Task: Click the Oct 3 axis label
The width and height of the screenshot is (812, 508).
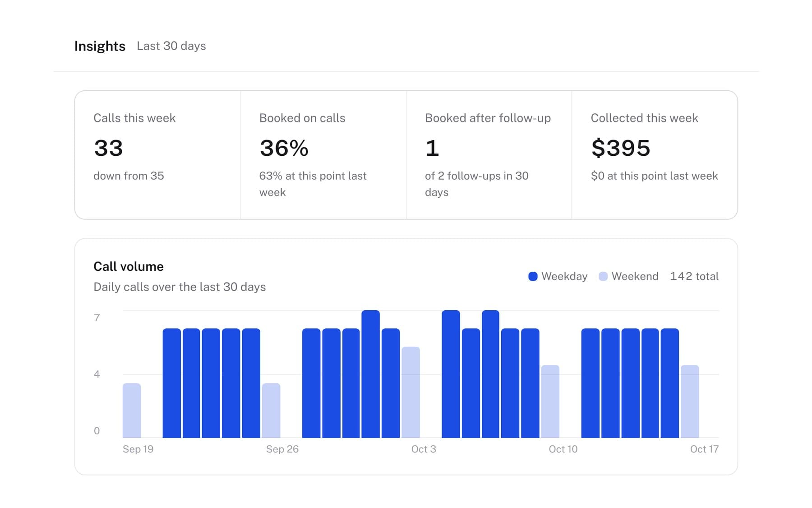Action: (x=424, y=449)
